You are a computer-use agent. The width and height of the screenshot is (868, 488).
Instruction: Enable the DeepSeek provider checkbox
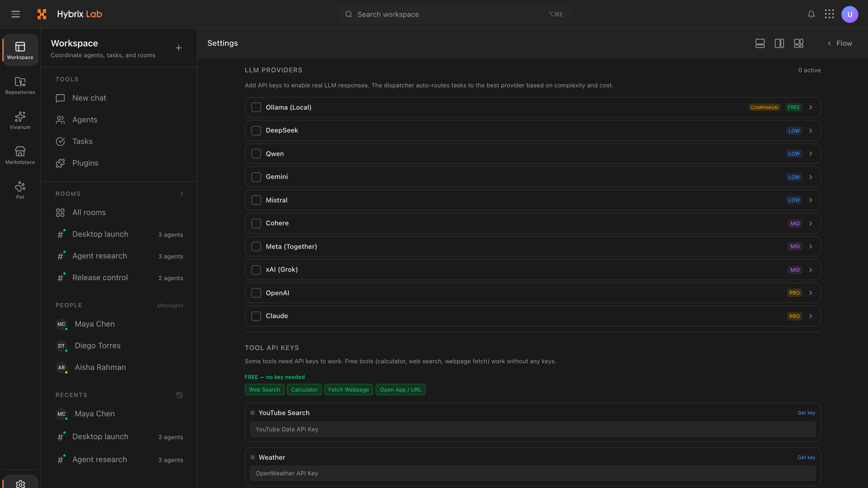[x=256, y=131]
